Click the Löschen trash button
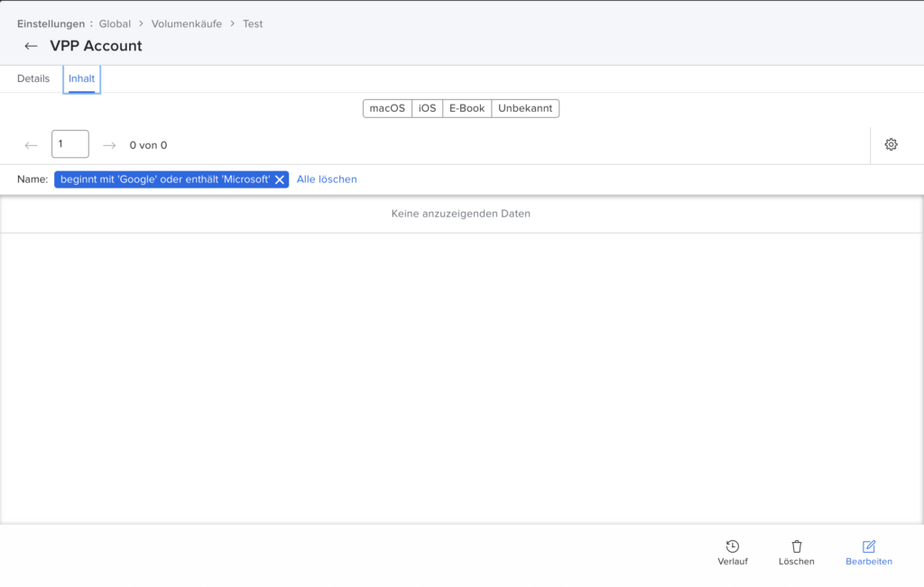 coord(796,553)
